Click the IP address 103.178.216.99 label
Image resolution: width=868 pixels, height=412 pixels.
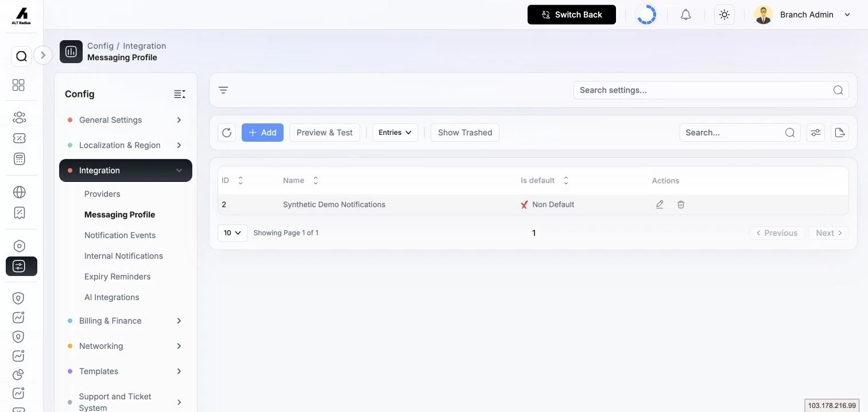[832, 406]
